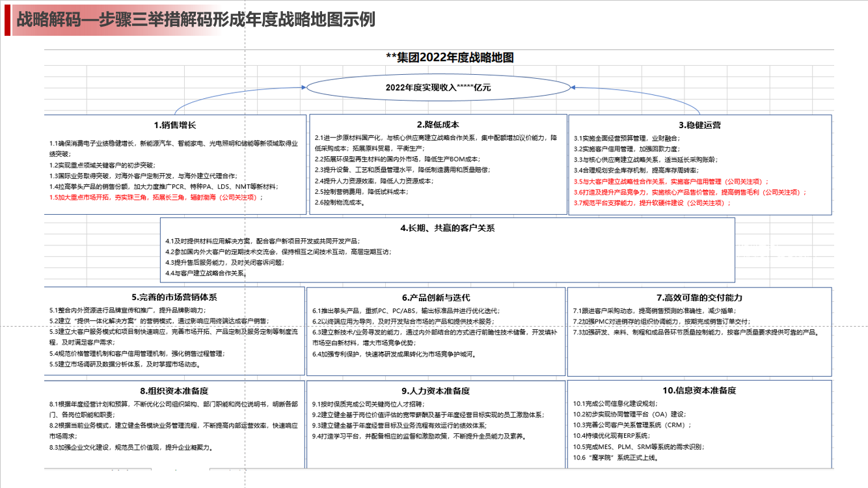
Task: Click the heading "6.产品创新与迭代"
Action: point(436,297)
